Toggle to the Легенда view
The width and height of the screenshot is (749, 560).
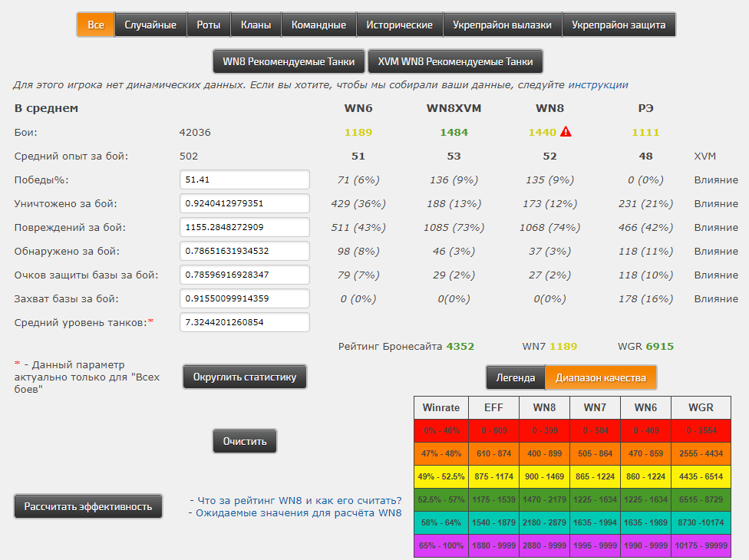click(x=516, y=377)
